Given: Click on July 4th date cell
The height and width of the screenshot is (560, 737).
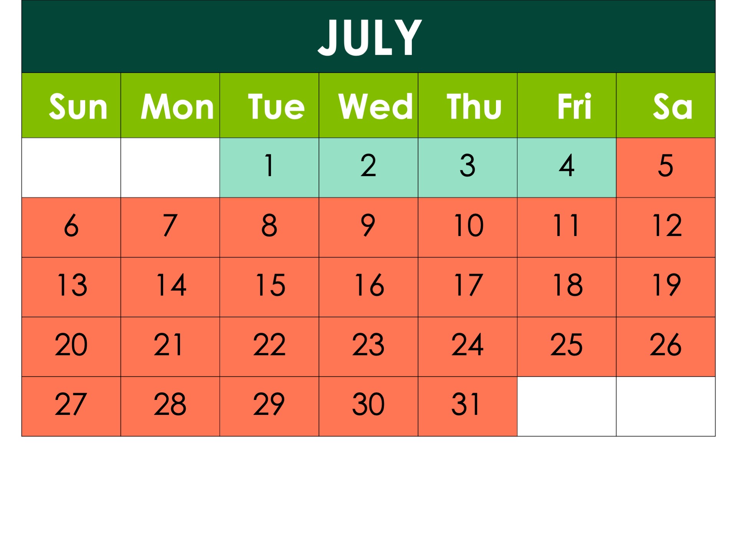Looking at the screenshot, I should [x=567, y=166].
